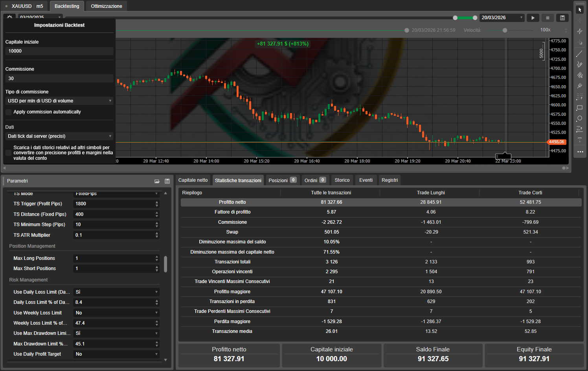This screenshot has height=371, width=588.
Task: Save backtest results with the save icon
Action: [x=562, y=18]
